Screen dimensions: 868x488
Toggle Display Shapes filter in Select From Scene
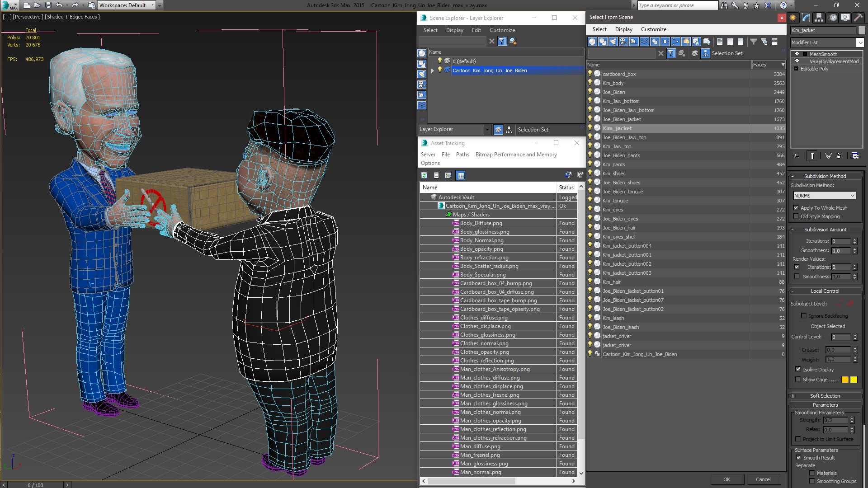(x=603, y=42)
